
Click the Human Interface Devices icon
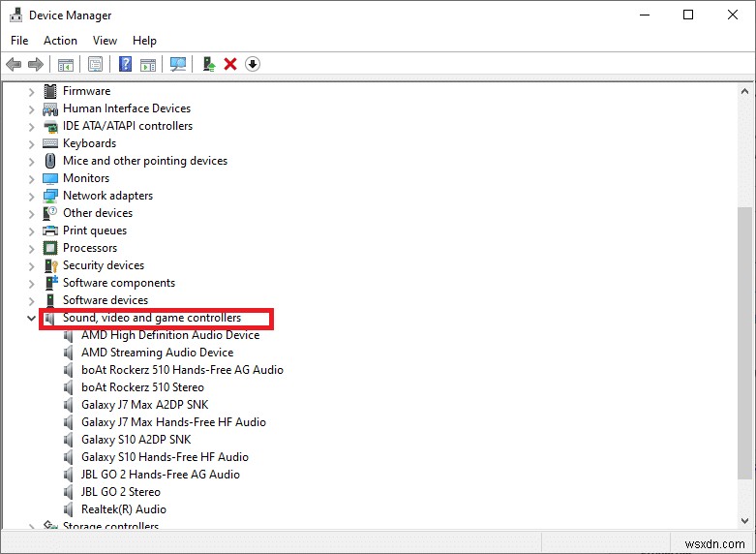pos(50,108)
